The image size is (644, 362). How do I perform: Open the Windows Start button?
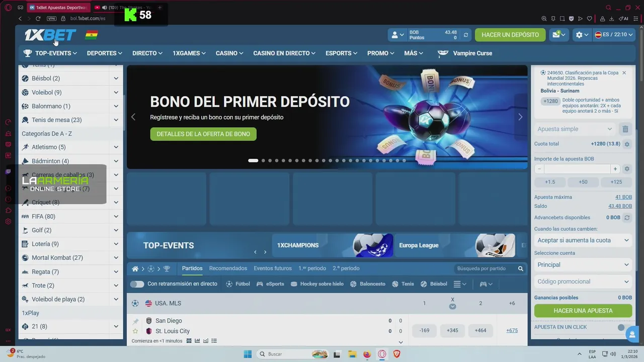click(248, 354)
